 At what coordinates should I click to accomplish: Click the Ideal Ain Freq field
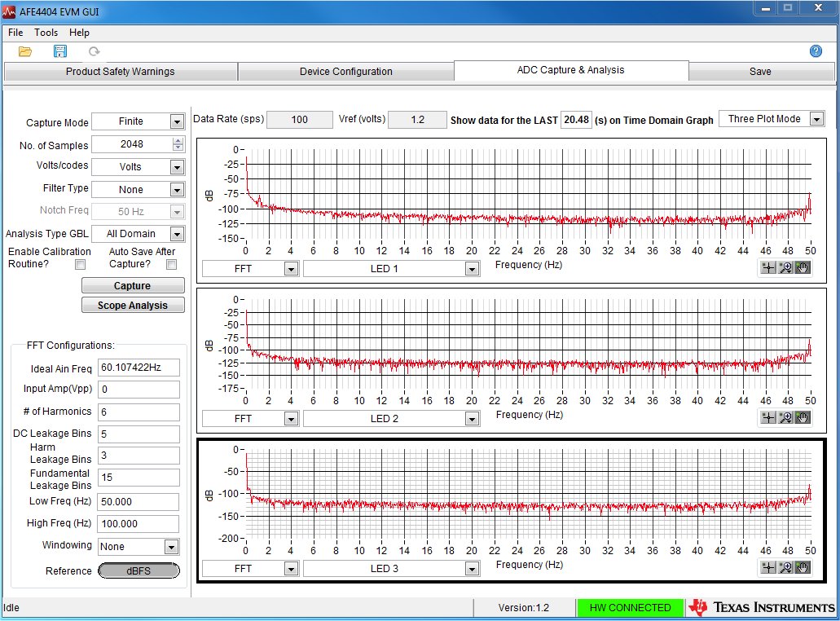139,368
